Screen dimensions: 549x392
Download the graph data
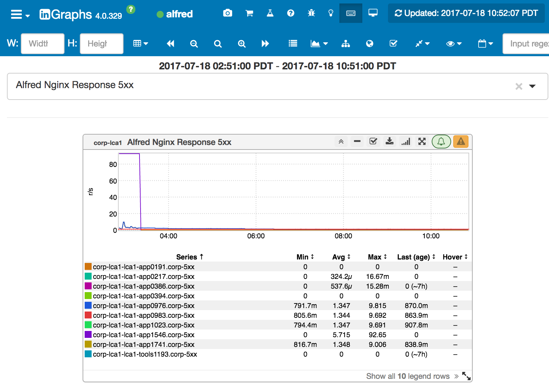click(x=390, y=141)
